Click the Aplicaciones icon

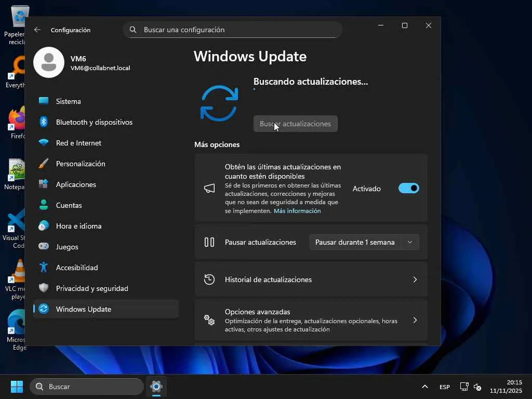coord(44,184)
